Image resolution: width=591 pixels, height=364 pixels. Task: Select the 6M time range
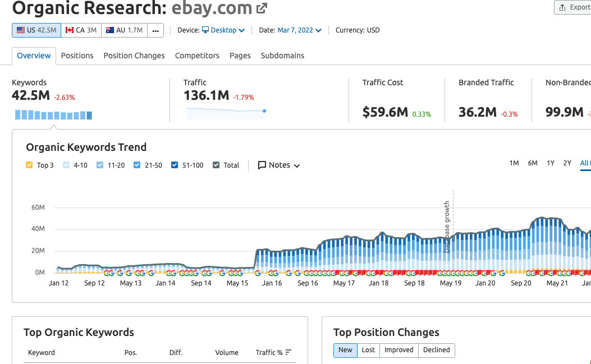(533, 163)
